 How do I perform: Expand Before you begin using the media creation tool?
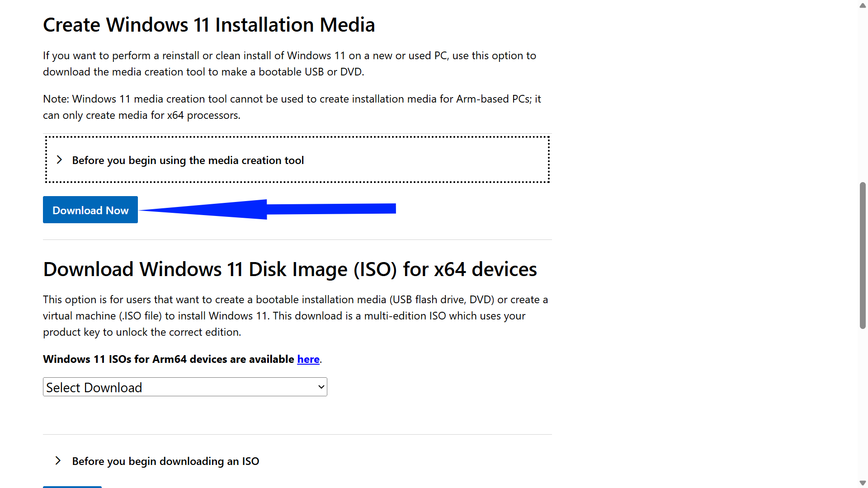click(188, 160)
